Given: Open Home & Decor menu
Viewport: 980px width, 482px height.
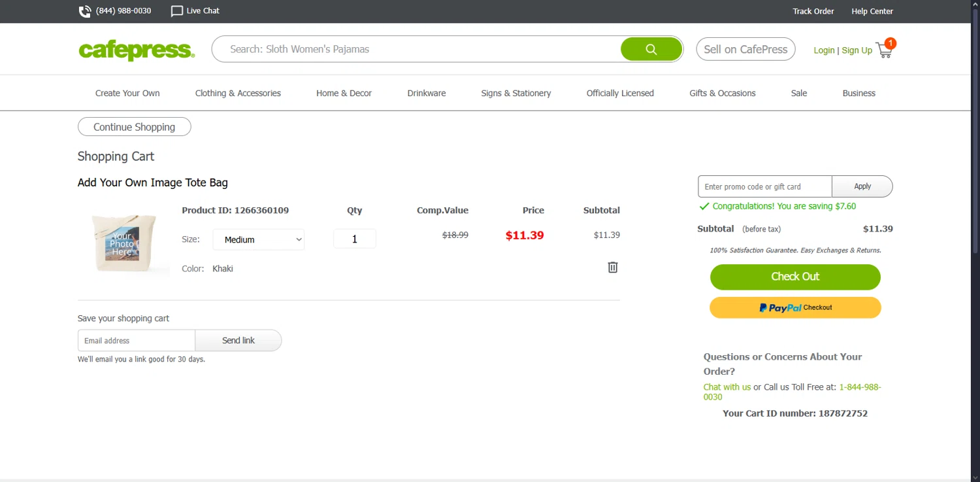Looking at the screenshot, I should pos(344,93).
